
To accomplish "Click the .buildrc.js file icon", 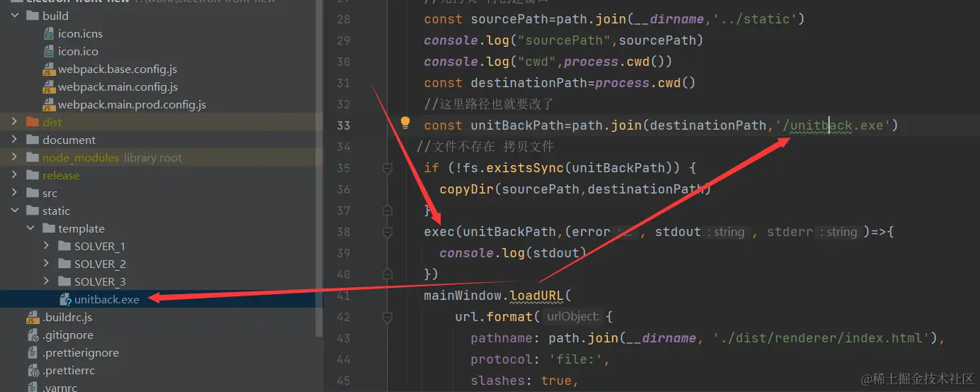I will click(x=33, y=318).
